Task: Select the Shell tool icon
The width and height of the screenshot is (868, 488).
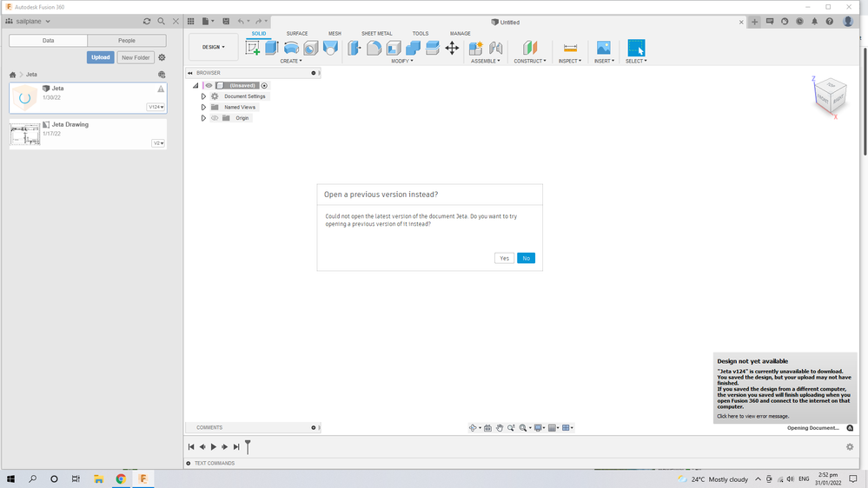Action: click(x=394, y=48)
